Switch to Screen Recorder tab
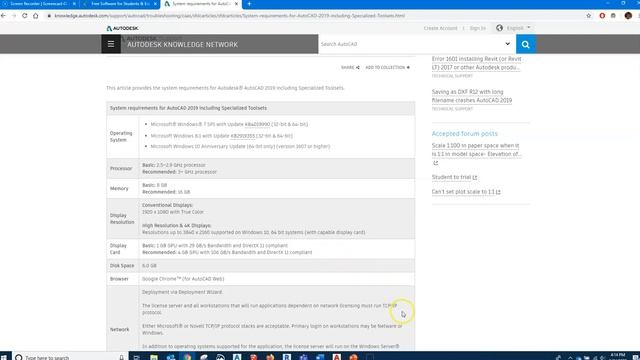Image resolution: width=640 pixels, height=360 pixels. pyautogui.click(x=39, y=4)
